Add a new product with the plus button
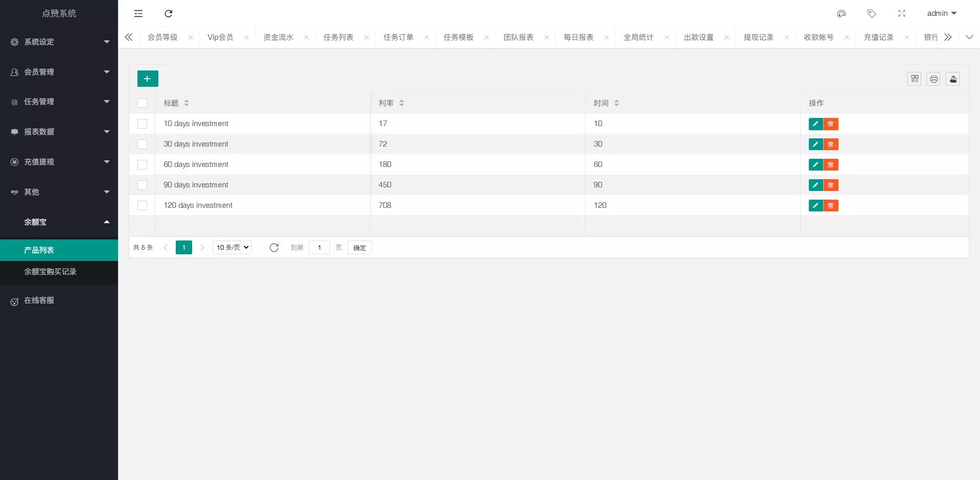This screenshot has height=480, width=980. pyautogui.click(x=148, y=79)
